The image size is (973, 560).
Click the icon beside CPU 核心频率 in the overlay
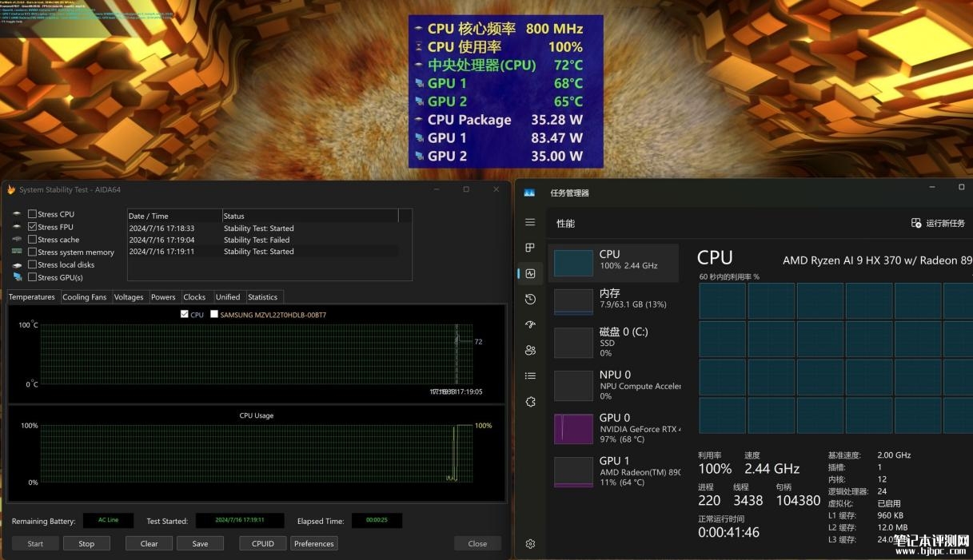coord(419,29)
